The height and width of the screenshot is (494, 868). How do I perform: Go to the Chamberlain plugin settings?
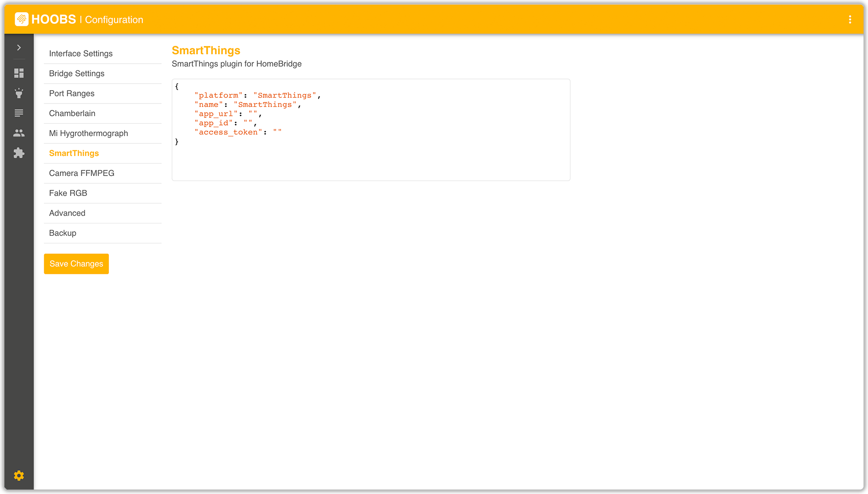[72, 113]
